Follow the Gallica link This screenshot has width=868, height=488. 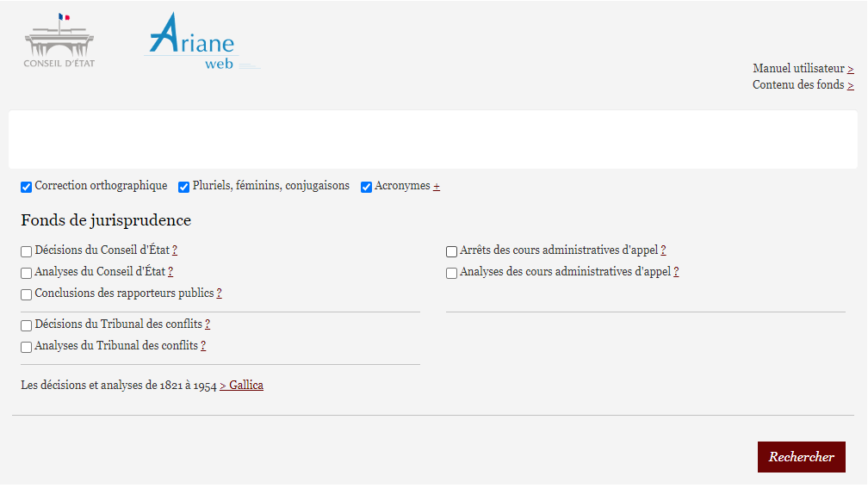tap(241, 386)
